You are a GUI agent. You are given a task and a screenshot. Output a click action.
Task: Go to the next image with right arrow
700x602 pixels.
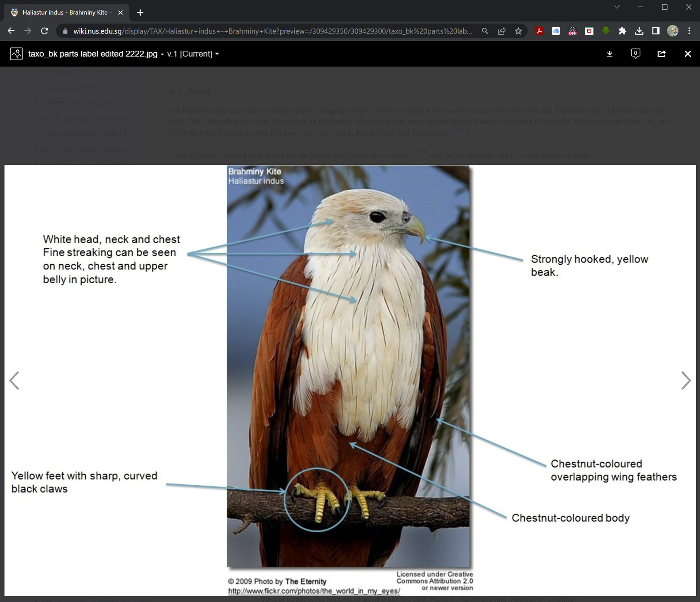pos(686,381)
